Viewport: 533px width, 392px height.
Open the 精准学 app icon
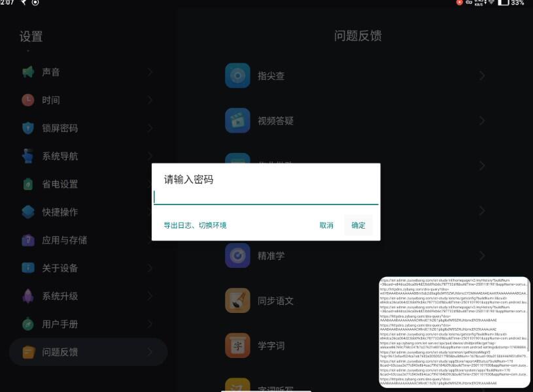point(237,255)
